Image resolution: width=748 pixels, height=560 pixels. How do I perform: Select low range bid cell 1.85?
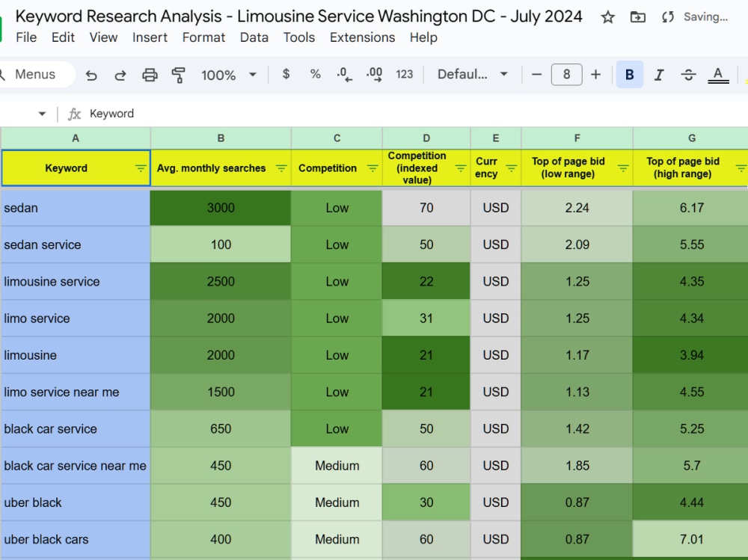(577, 466)
